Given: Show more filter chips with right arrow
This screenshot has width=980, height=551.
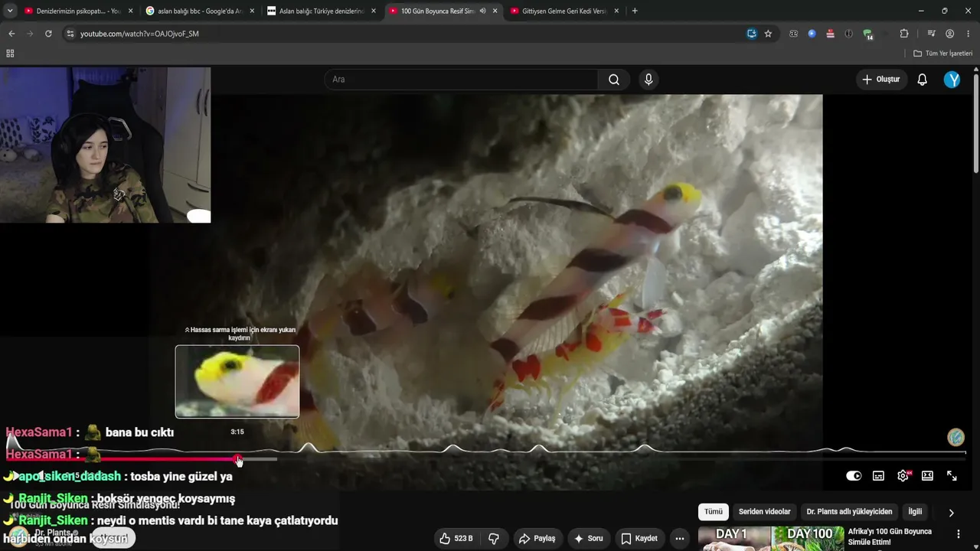Looking at the screenshot, I should (x=951, y=513).
